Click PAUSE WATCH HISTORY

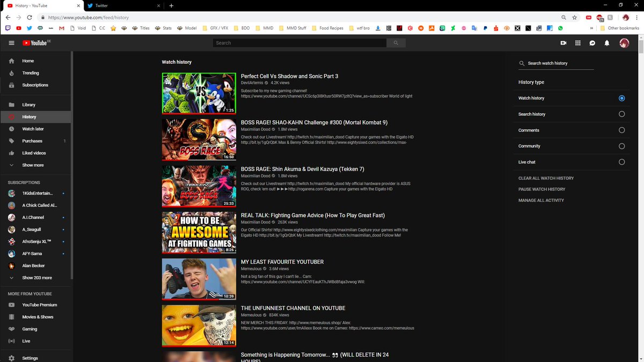(x=541, y=189)
